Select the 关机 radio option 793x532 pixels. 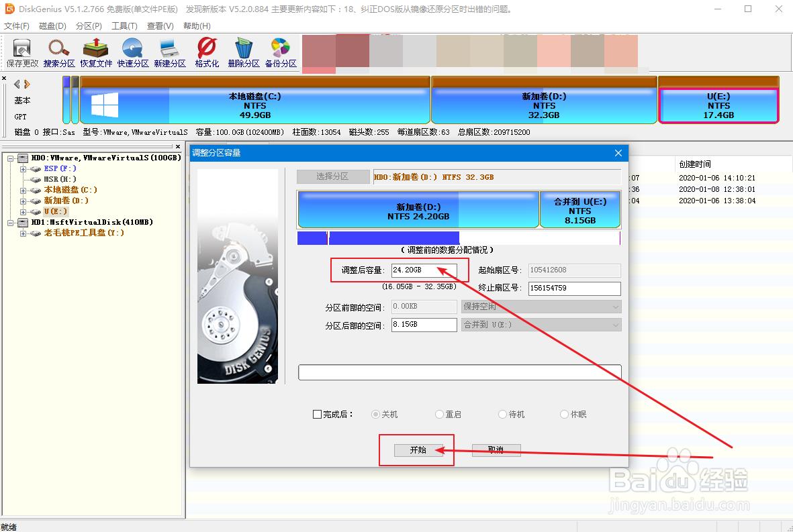375,415
